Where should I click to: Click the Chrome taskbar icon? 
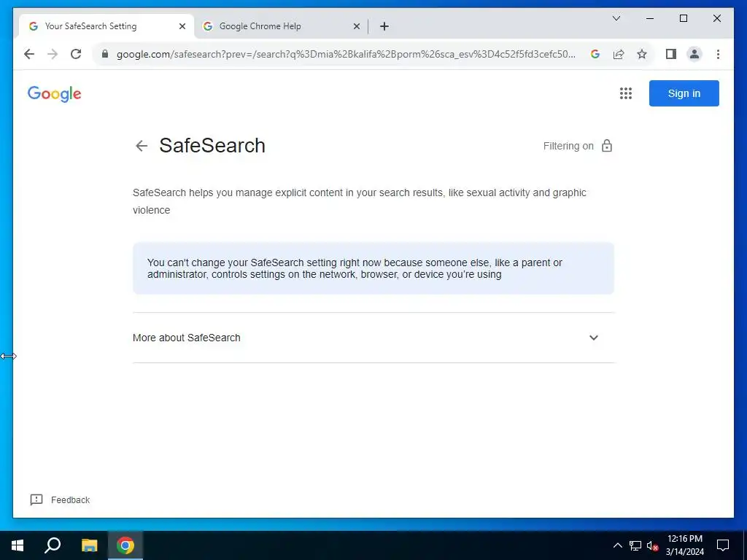[125, 545]
